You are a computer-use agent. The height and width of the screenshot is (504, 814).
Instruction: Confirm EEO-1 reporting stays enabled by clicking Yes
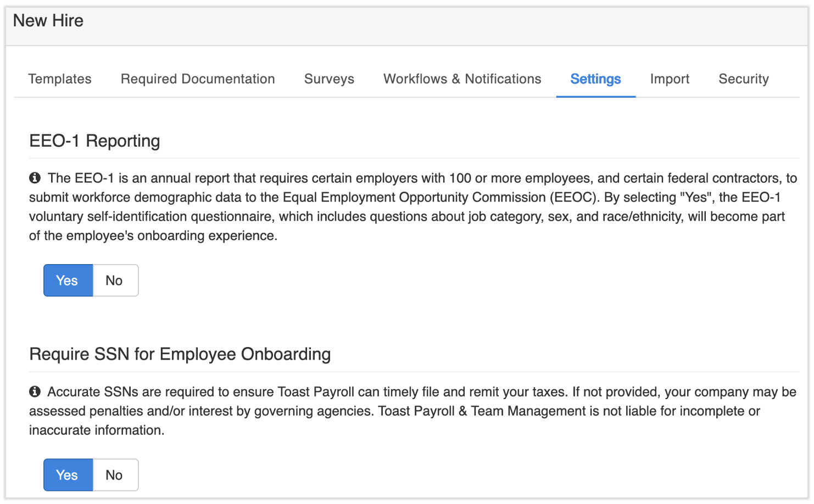point(68,280)
